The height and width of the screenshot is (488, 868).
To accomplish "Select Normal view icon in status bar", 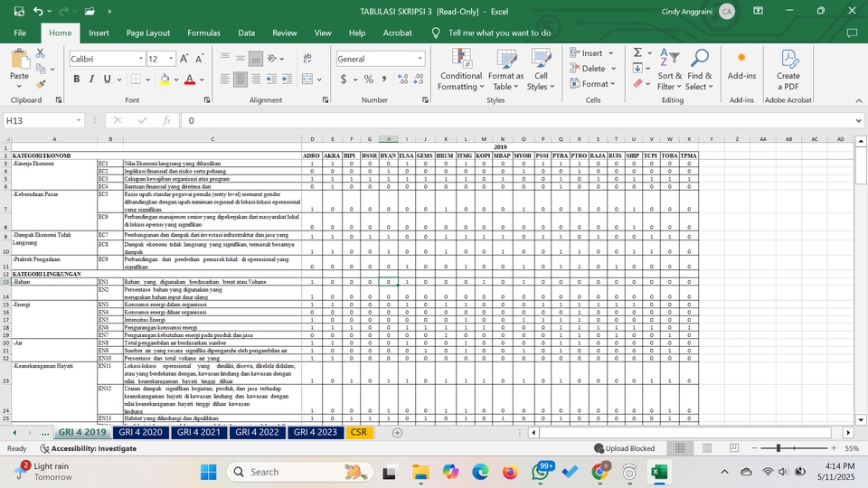I will click(x=680, y=448).
